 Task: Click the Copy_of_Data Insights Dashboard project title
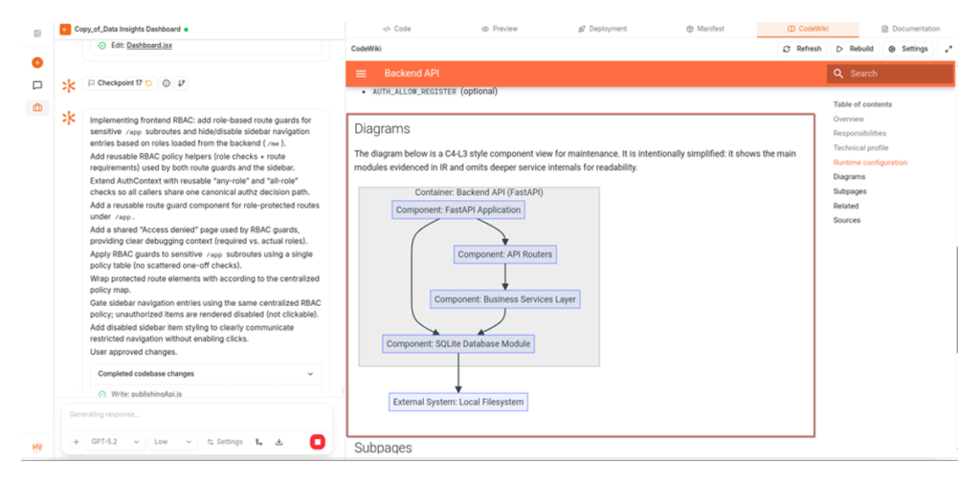[127, 29]
